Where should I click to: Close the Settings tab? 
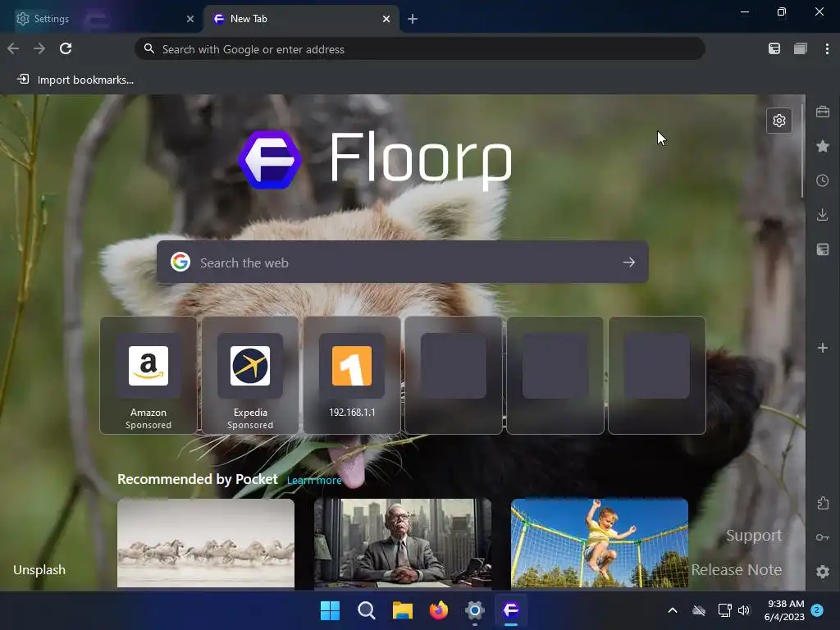190,19
